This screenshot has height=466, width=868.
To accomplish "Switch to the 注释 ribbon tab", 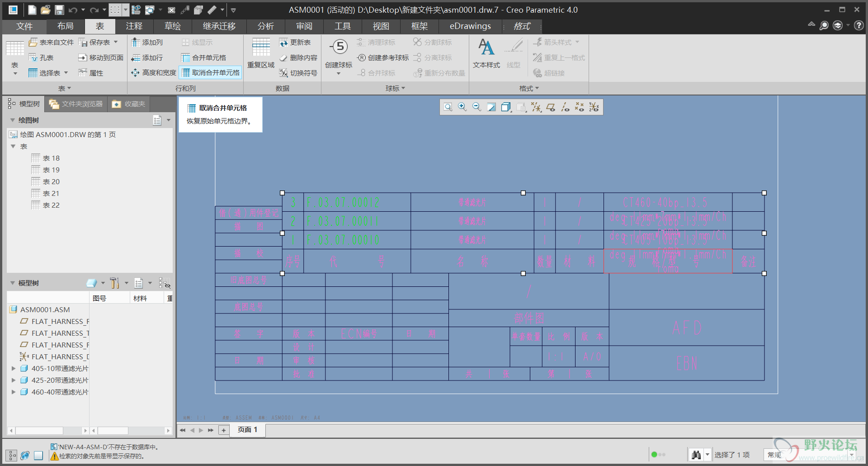I will coord(134,26).
